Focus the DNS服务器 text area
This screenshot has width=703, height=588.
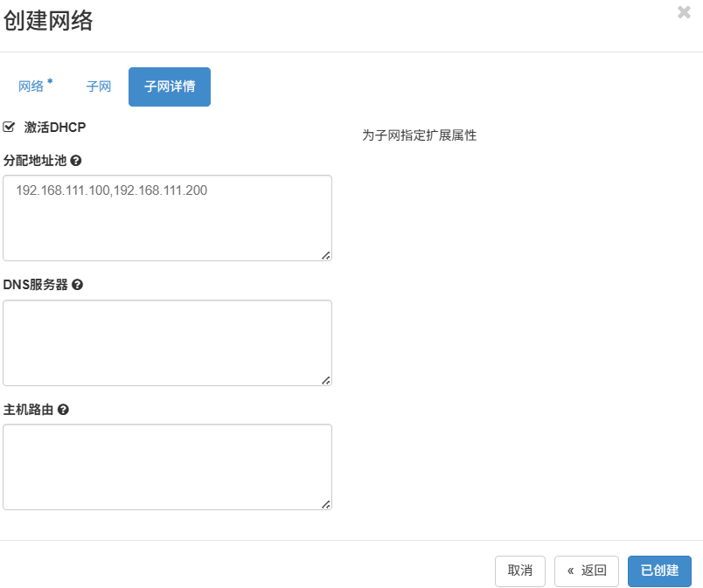pyautogui.click(x=167, y=343)
